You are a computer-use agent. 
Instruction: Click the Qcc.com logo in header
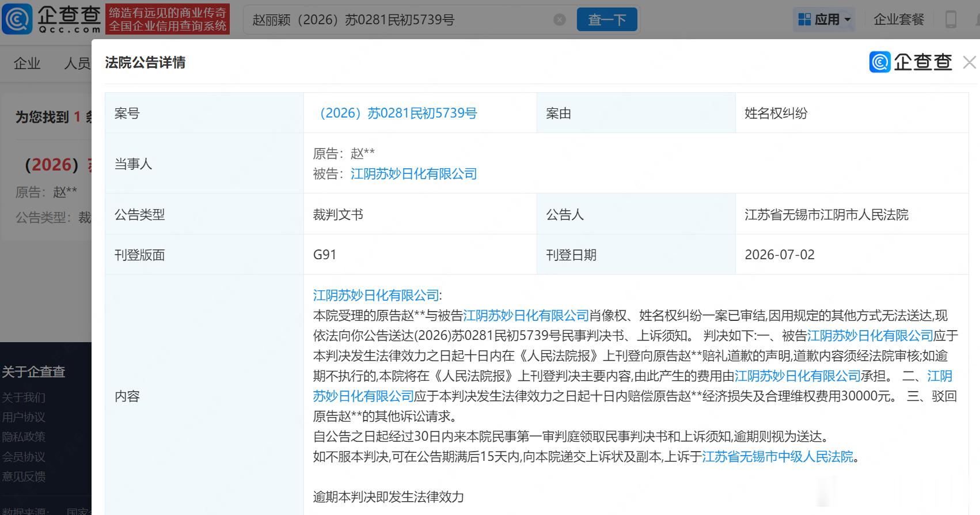52,19
